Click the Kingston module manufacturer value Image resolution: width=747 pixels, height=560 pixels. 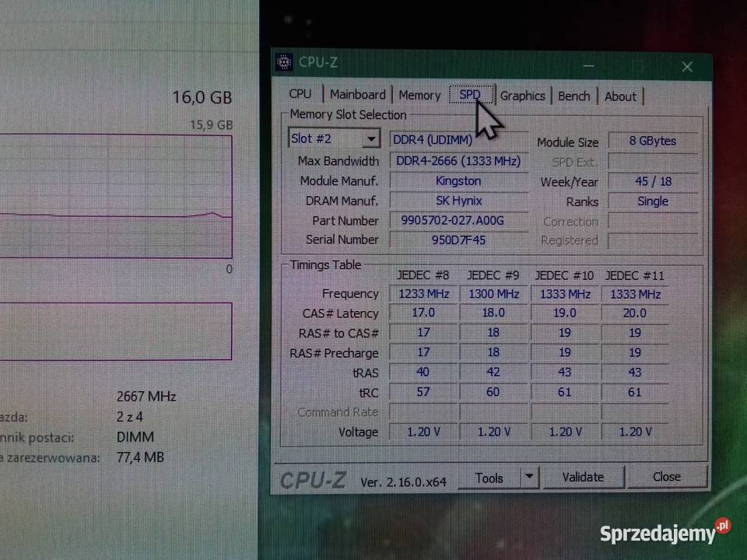[x=459, y=181]
